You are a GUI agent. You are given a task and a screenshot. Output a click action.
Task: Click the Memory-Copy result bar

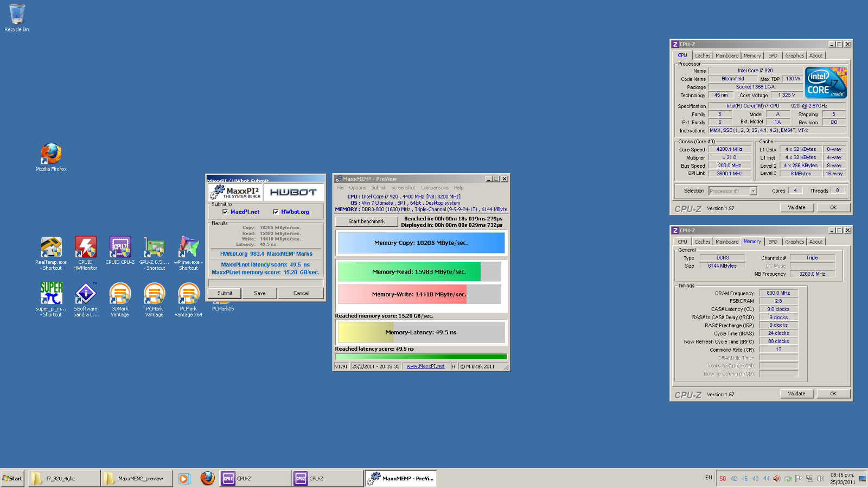click(421, 243)
